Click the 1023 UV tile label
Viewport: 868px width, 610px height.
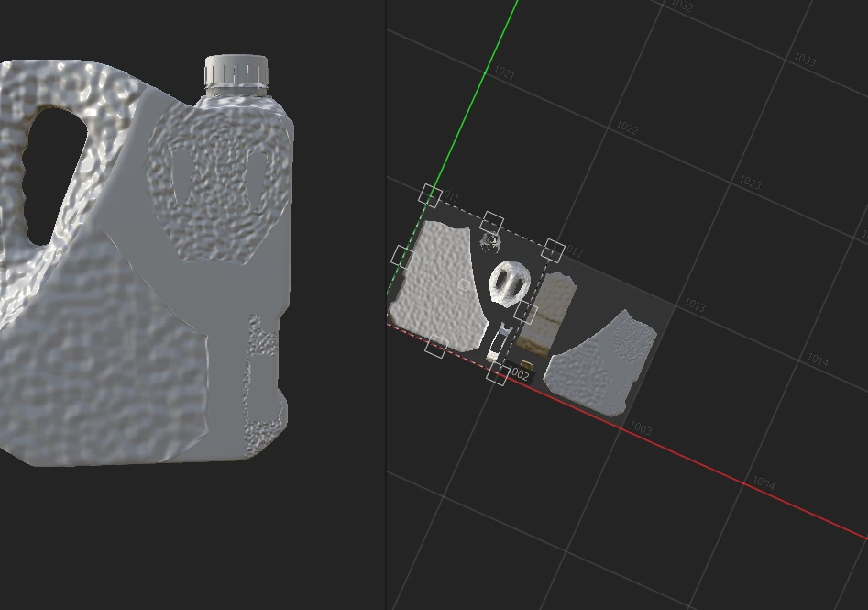click(x=750, y=183)
